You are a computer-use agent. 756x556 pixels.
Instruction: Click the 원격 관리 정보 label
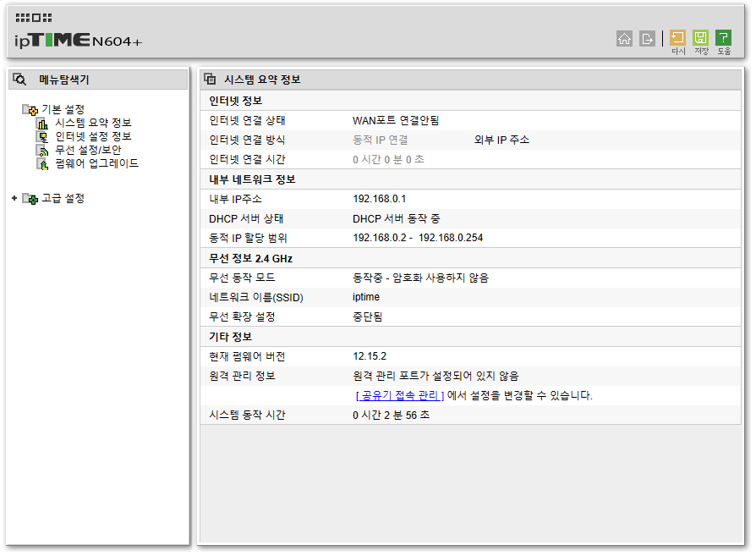[x=242, y=376]
